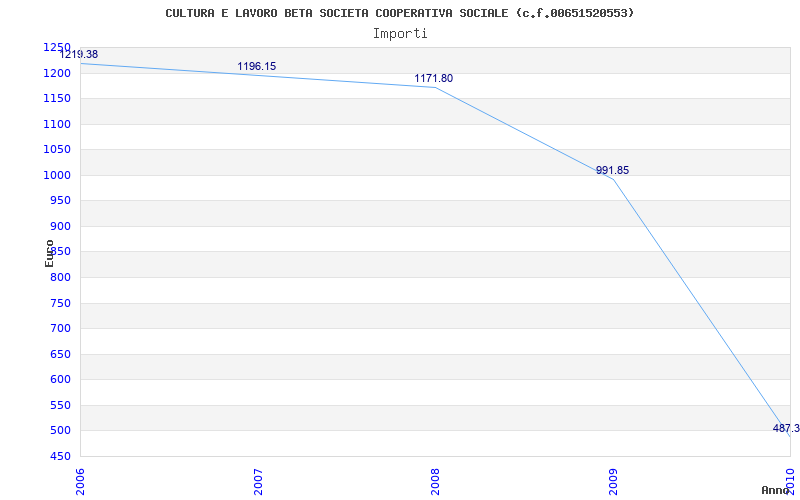Click the Euro y-axis title

[49, 254]
